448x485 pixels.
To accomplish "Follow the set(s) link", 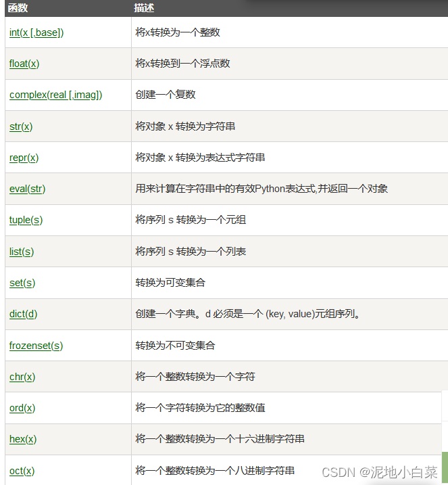I will point(22,283).
